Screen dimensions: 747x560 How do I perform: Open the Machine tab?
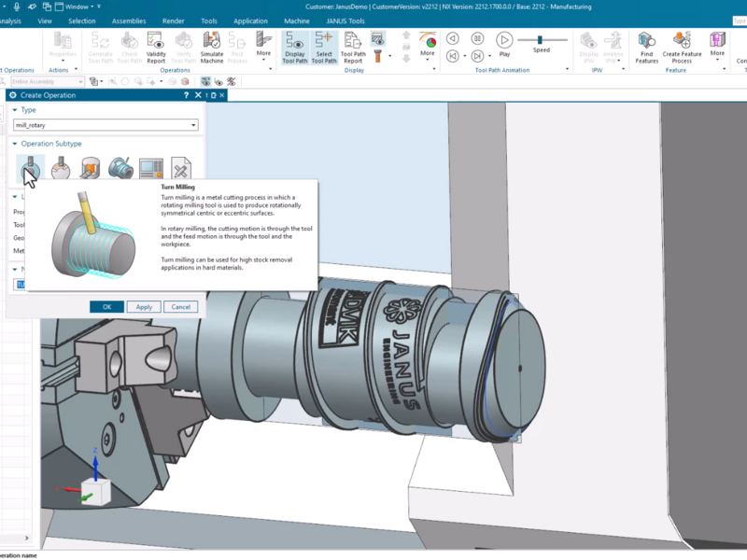pos(297,21)
